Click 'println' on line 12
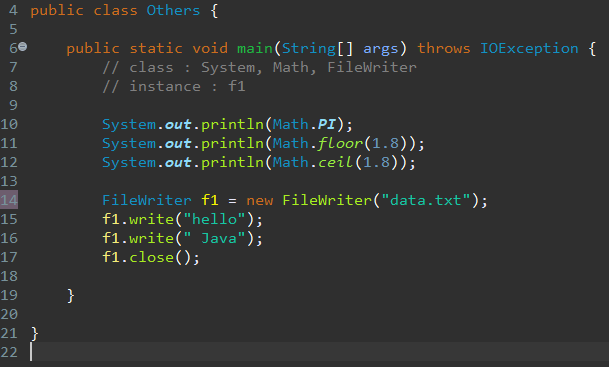The image size is (609, 367). [232, 163]
